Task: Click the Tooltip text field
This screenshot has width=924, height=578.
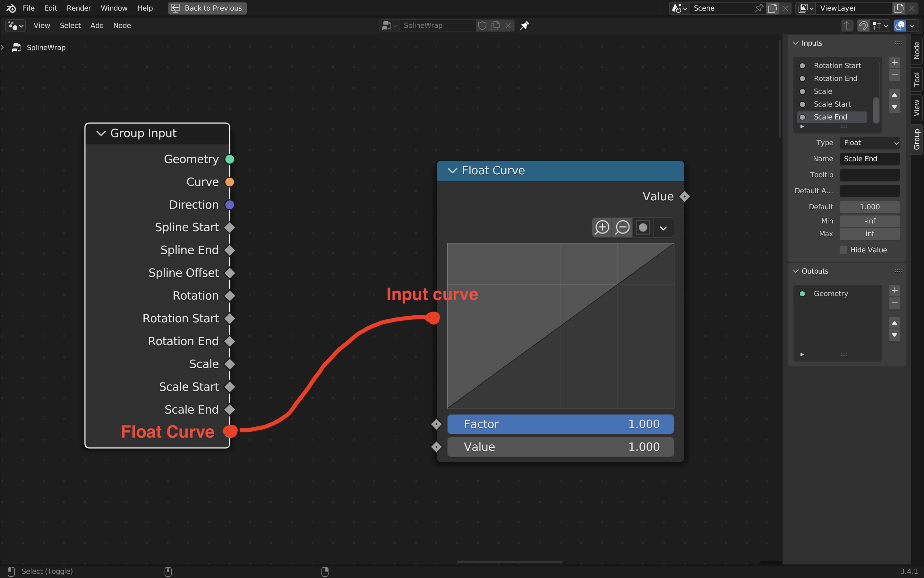Action: tap(870, 175)
